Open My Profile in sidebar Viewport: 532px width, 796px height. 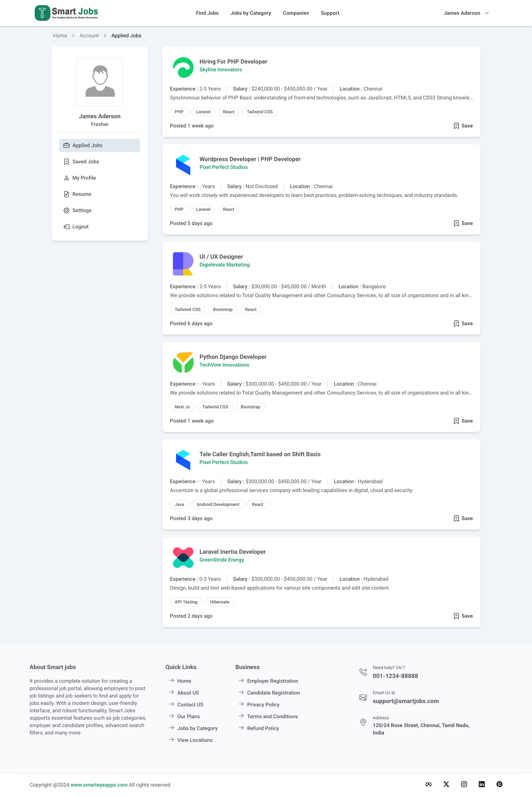pyautogui.click(x=84, y=178)
